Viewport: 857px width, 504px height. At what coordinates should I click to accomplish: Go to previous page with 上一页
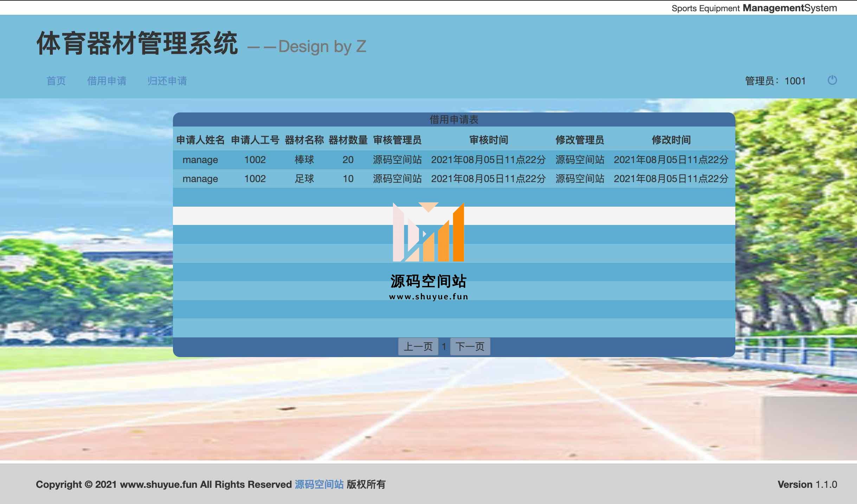point(418,347)
